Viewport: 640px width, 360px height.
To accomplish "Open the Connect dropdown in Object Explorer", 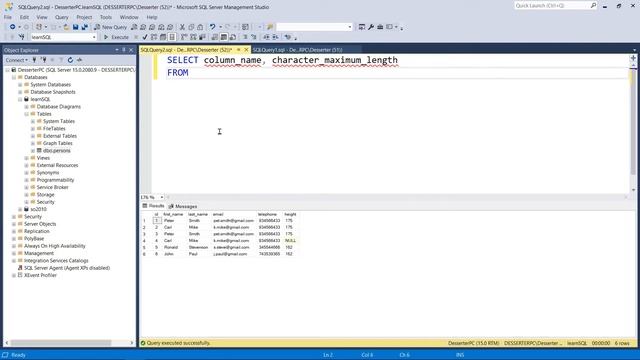I will point(17,60).
